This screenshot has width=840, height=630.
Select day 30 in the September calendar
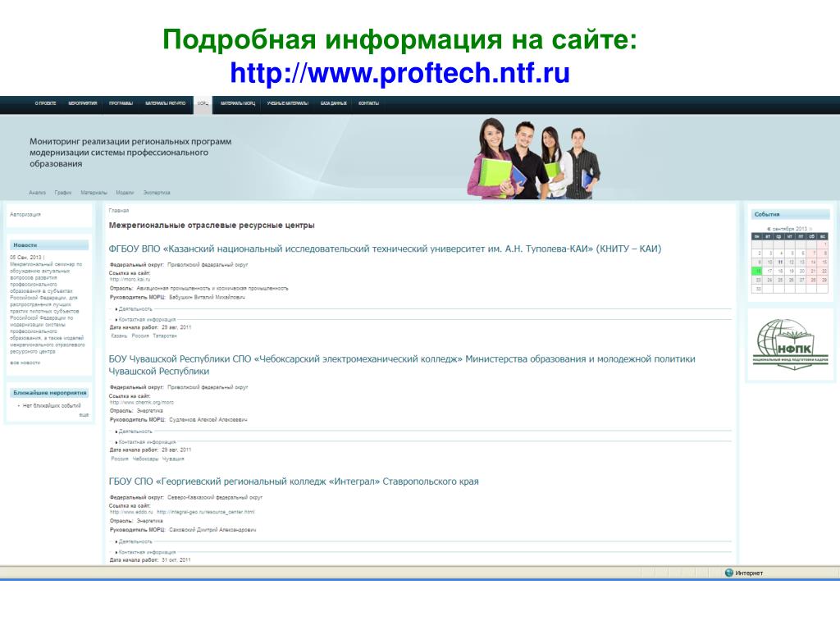click(757, 289)
